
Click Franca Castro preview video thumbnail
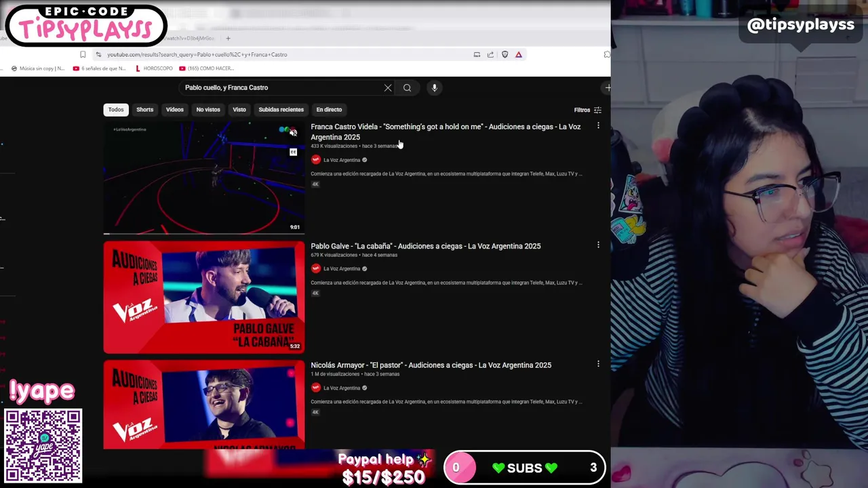point(204,178)
